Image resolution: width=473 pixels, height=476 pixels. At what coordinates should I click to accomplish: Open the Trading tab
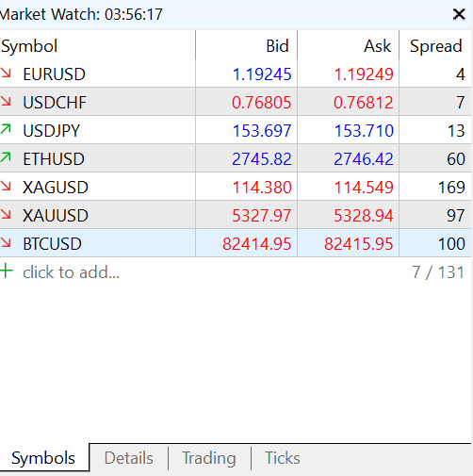click(209, 458)
